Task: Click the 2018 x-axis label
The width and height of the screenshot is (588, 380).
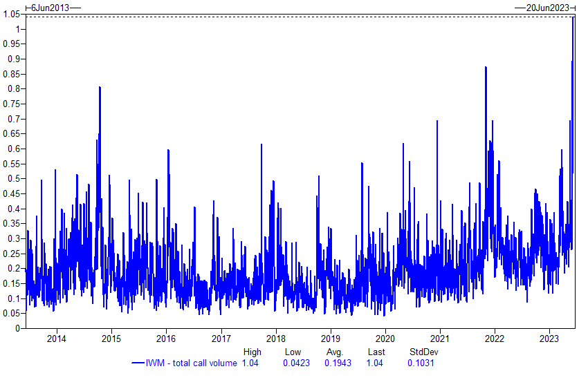Action: coord(276,339)
